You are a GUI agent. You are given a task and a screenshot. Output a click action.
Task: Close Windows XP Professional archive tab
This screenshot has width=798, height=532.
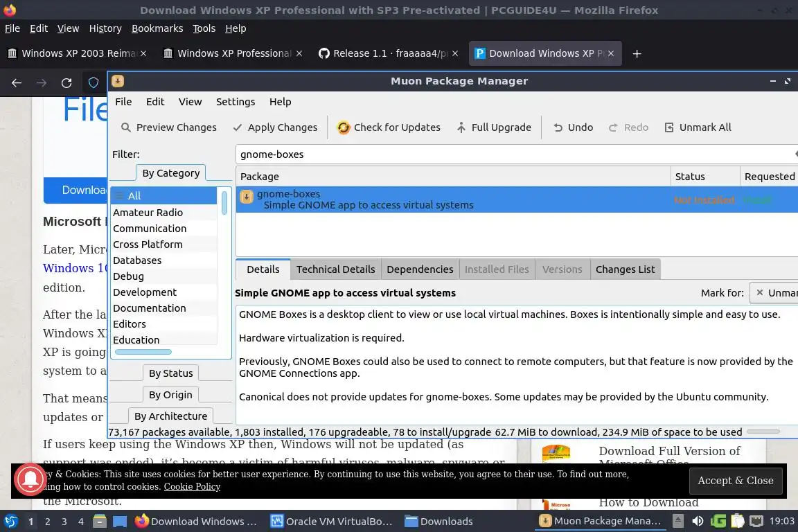pyautogui.click(x=299, y=53)
